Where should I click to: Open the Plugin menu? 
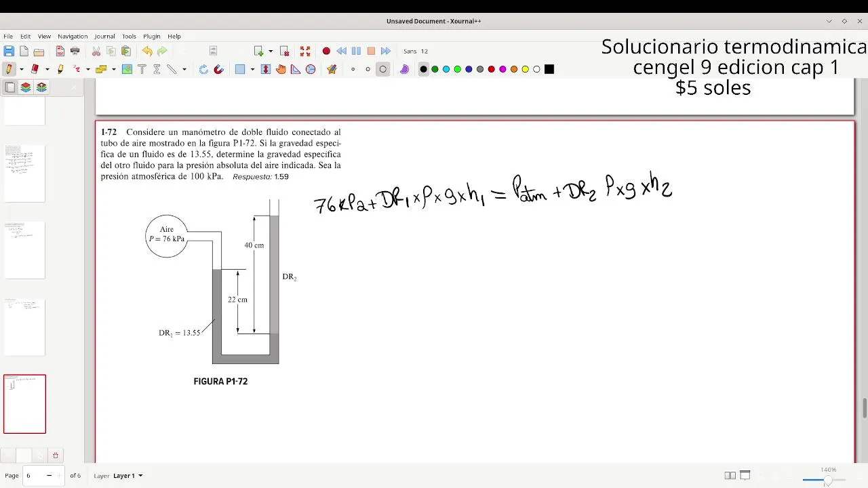(x=152, y=36)
